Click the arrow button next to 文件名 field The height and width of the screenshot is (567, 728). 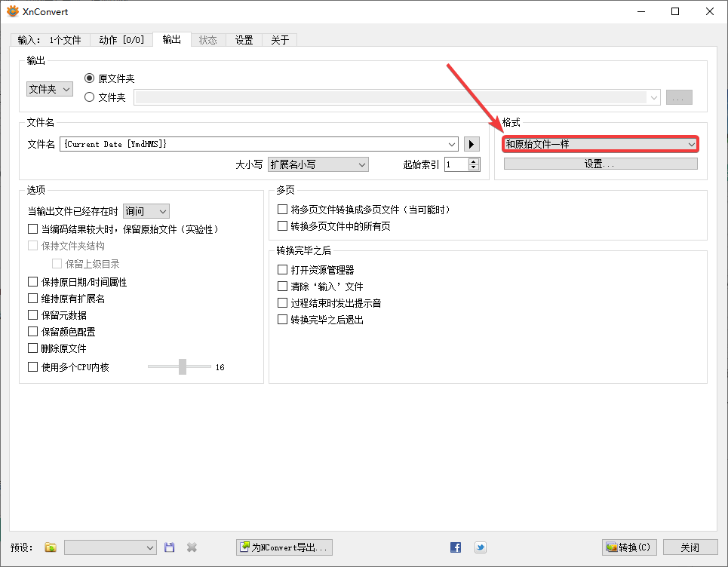tap(472, 144)
